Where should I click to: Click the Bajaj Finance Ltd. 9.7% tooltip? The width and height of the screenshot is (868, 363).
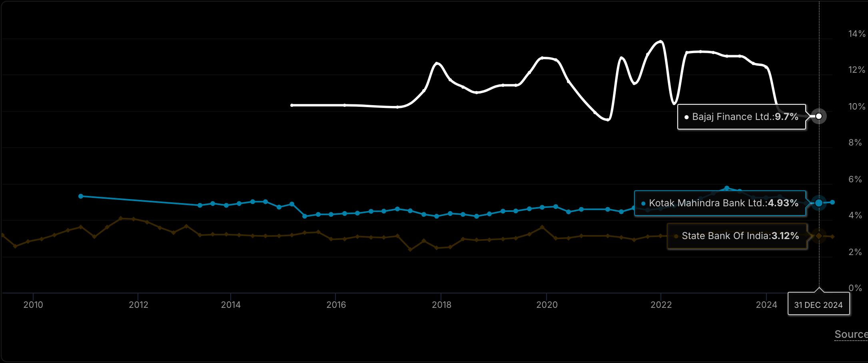click(x=741, y=117)
